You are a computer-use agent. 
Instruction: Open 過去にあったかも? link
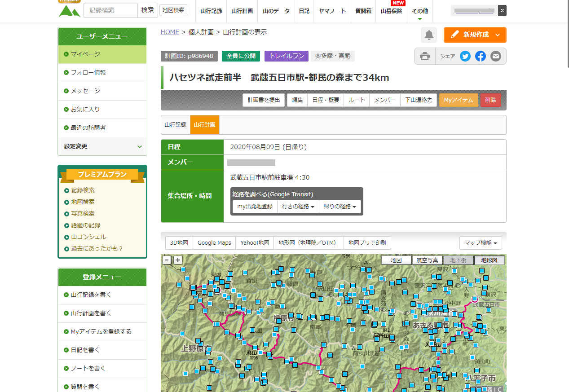tap(97, 249)
